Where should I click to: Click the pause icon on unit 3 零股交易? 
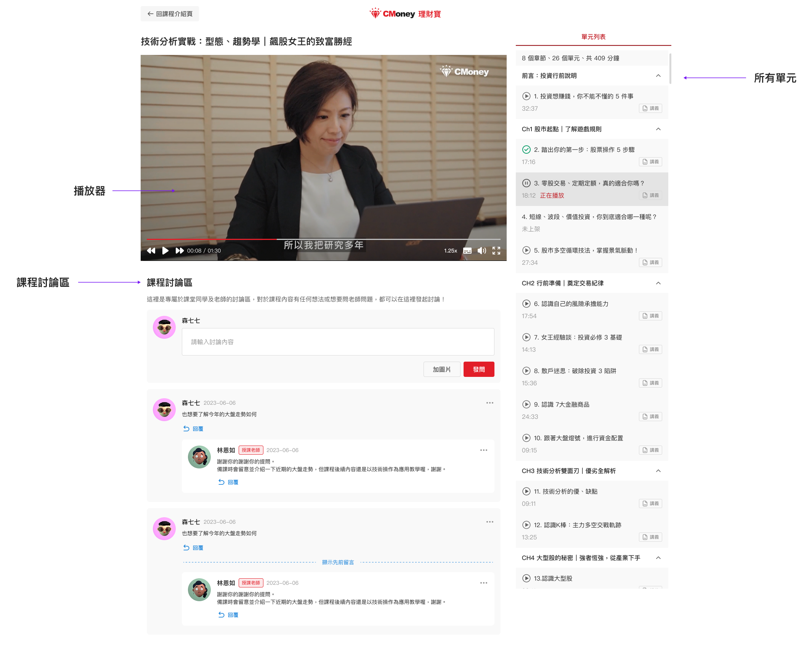coord(526,183)
